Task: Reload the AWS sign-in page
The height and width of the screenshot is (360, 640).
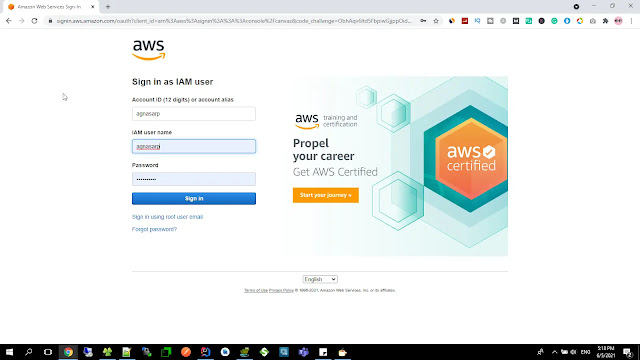Action: 34,21
